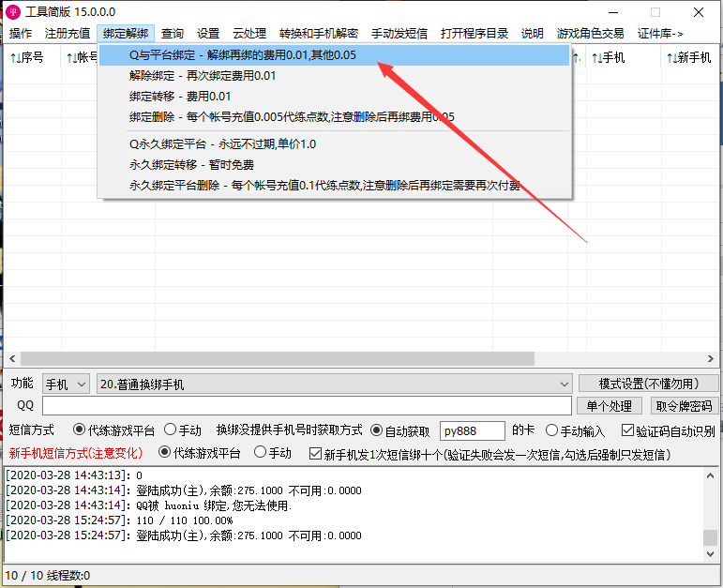The height and width of the screenshot is (588, 723).
Task: Open the 操作 menu
Action: coord(21,33)
